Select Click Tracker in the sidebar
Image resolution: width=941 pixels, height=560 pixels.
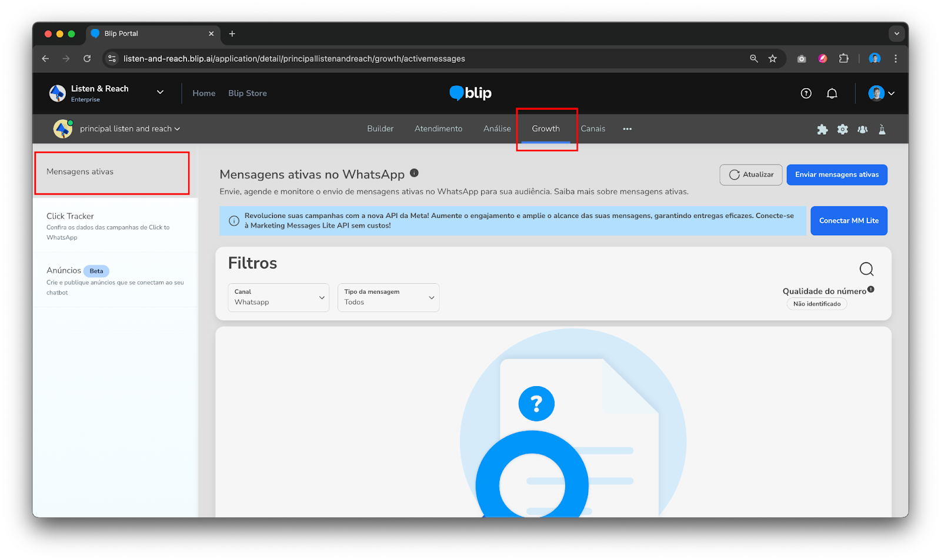tap(71, 216)
